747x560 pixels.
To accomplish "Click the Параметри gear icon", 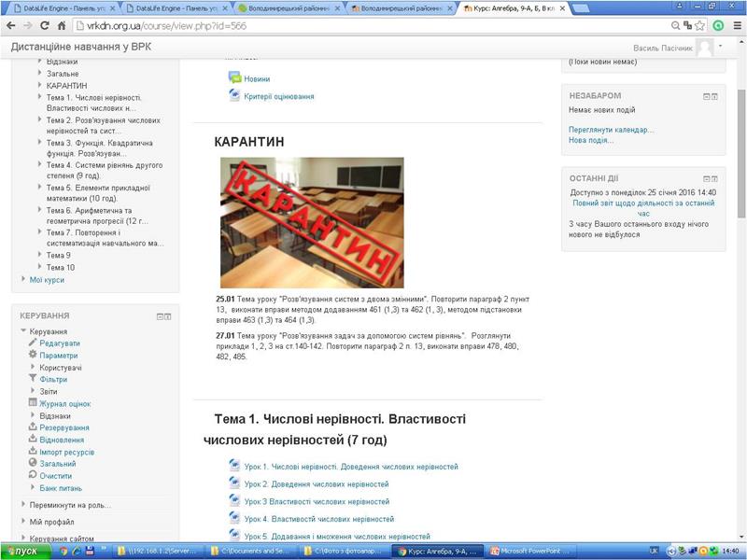I will point(33,355).
